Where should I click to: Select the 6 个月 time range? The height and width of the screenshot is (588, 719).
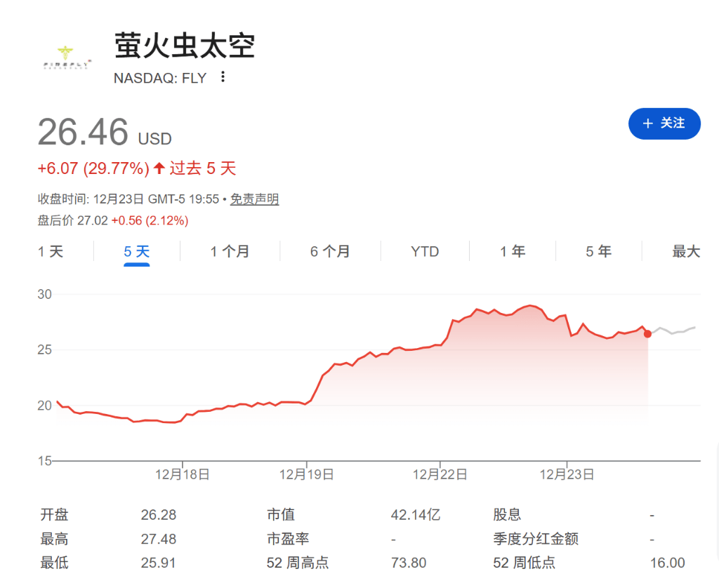(330, 251)
